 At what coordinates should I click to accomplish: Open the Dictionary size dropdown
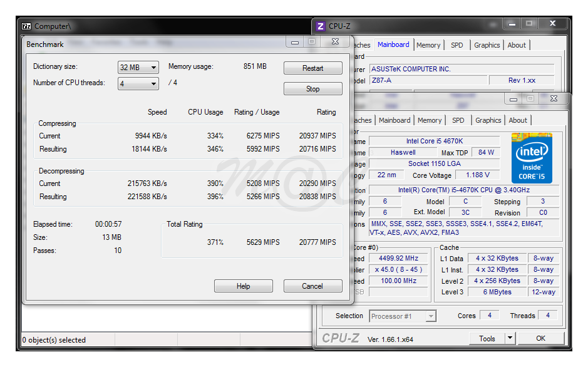tap(138, 67)
